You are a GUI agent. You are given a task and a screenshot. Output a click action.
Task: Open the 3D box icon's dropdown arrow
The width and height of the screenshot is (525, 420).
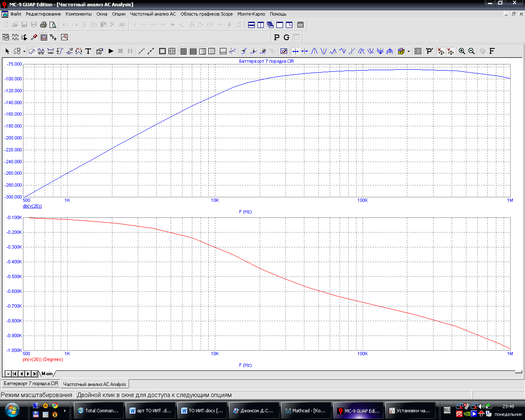(409, 51)
